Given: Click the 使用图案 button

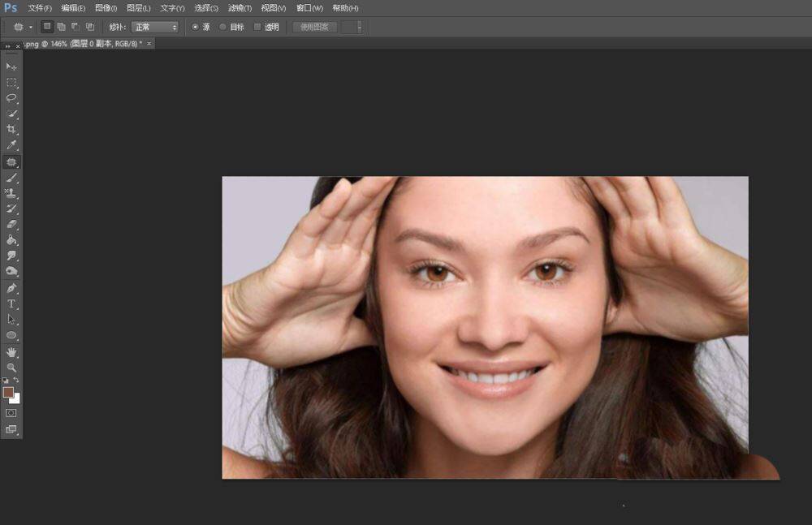Looking at the screenshot, I should [314, 27].
